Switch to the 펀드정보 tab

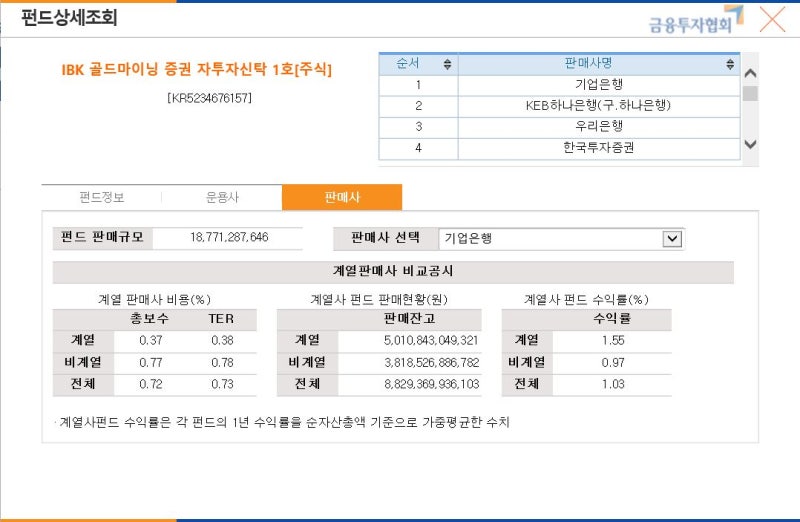[x=102, y=197]
